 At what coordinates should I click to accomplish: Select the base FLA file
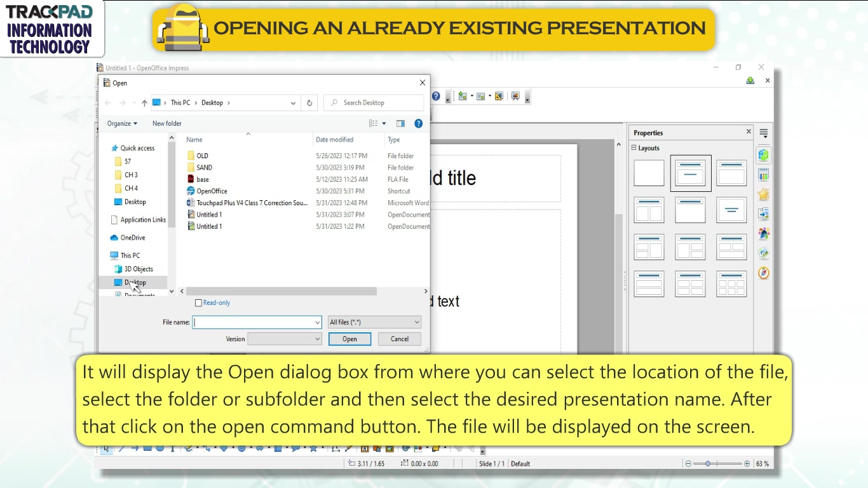203,179
